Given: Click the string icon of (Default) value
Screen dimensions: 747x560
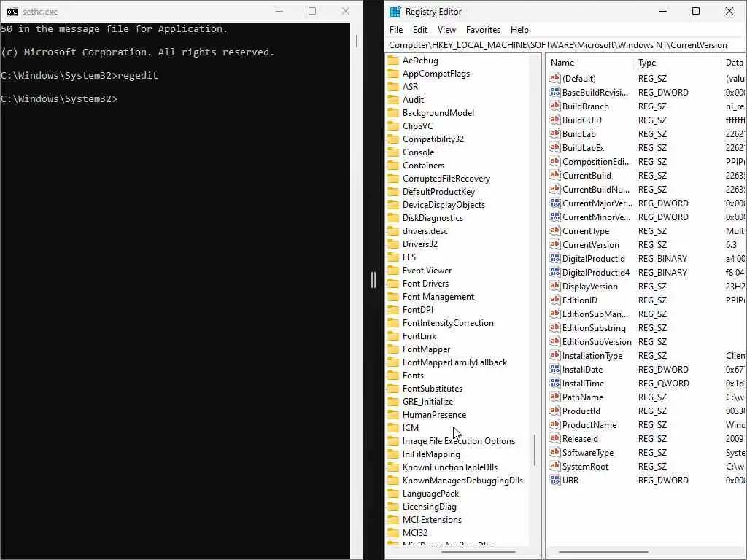Looking at the screenshot, I should [x=555, y=78].
